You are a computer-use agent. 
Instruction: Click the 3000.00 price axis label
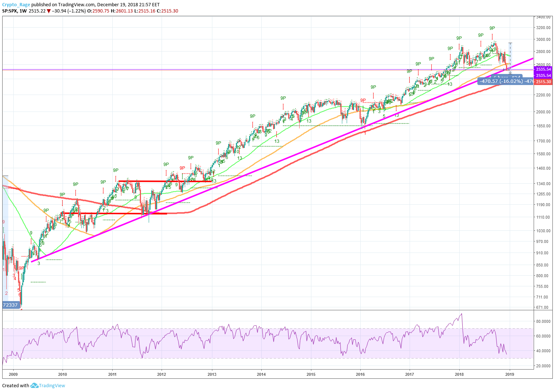point(544,39)
